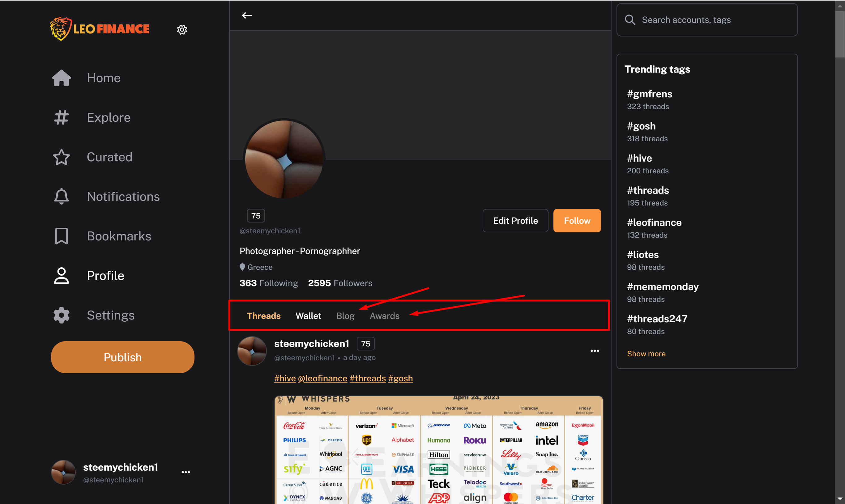Click the @steemychicken1 handle under the profile badge

pos(270,231)
